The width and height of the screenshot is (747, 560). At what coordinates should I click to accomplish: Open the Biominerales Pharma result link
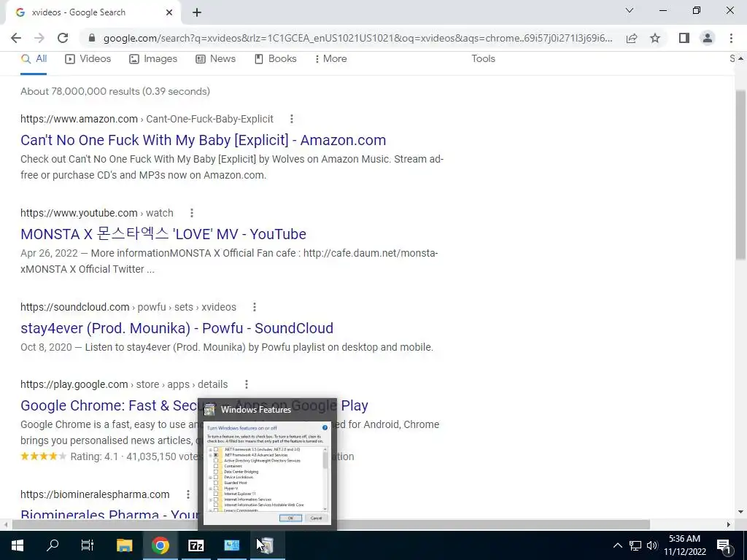(109, 514)
